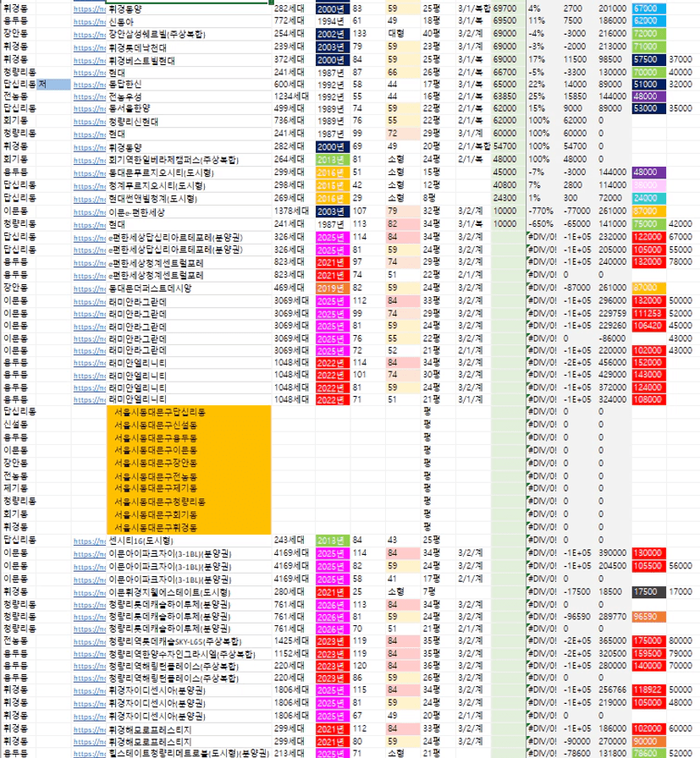
Task: Select the 1994년 year cell
Action: tap(333, 21)
